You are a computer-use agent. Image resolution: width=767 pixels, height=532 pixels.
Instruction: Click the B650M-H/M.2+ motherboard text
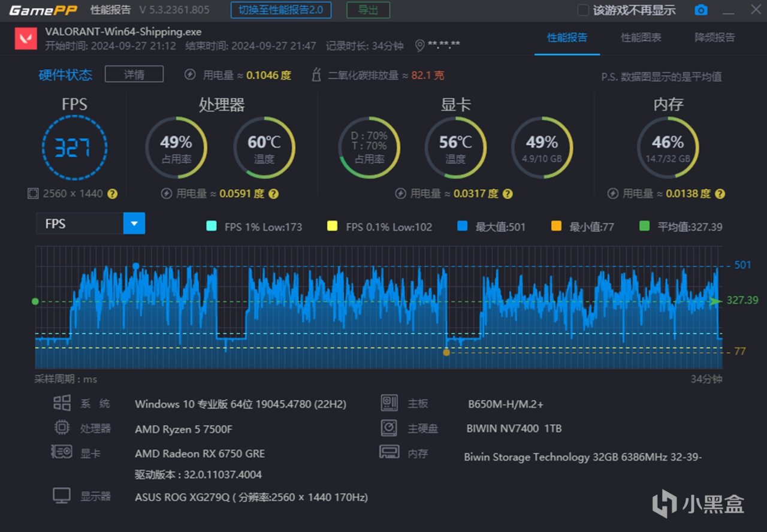coord(506,404)
